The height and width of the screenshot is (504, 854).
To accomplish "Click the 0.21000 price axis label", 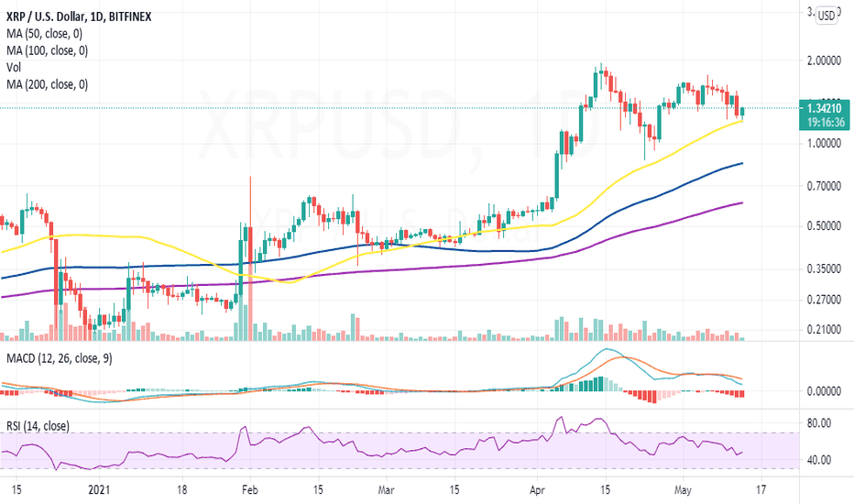I will pyautogui.click(x=824, y=330).
